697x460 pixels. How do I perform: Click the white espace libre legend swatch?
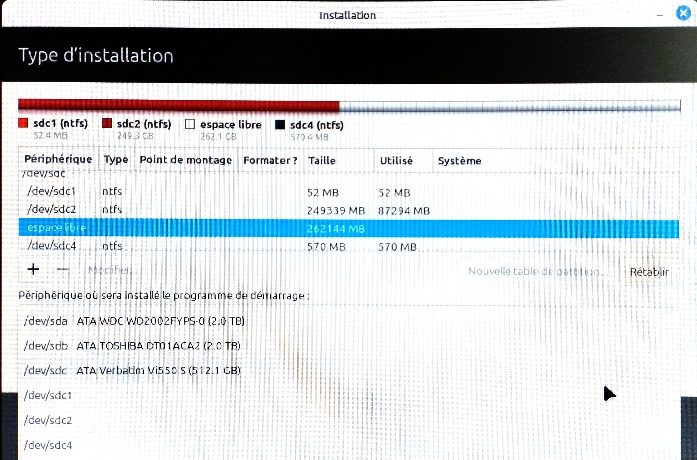190,125
